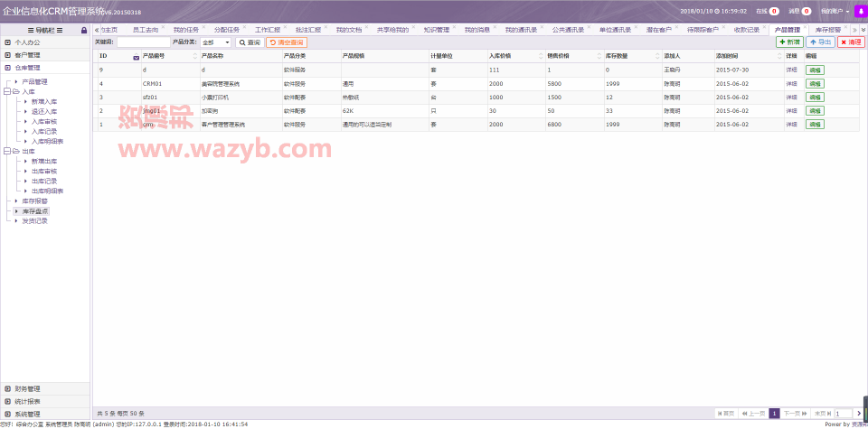Screen dimensions: 868x429
Task: Click the hamburger icon right of 导航栏
Action: [60, 31]
